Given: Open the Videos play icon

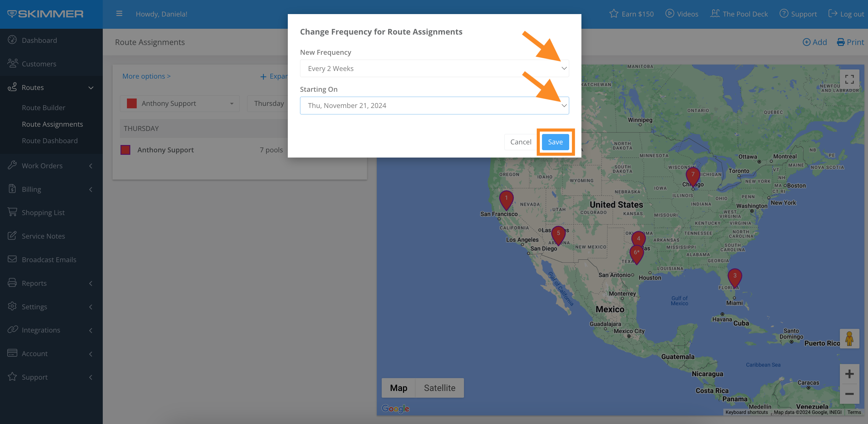Looking at the screenshot, I should (x=670, y=14).
